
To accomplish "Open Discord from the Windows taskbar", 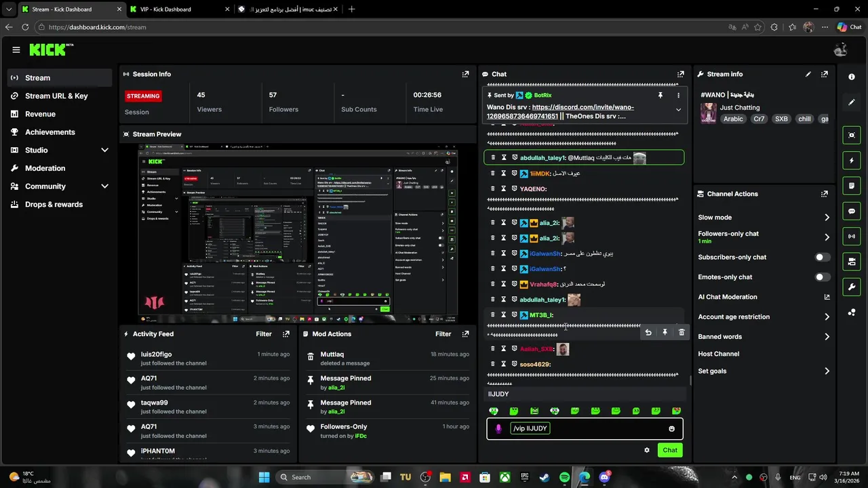I will [x=604, y=477].
